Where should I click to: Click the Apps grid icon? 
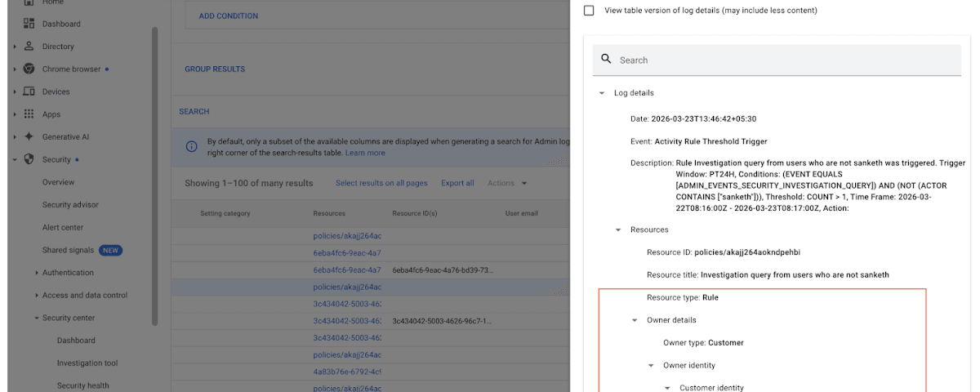pyautogui.click(x=29, y=114)
